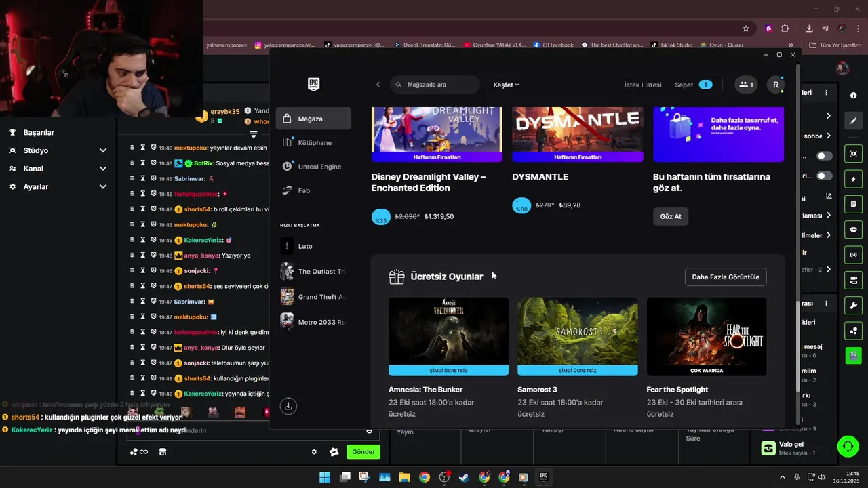This screenshot has height=488, width=868.
Task: Collapse chat with the down chevron
Action: (x=254, y=134)
